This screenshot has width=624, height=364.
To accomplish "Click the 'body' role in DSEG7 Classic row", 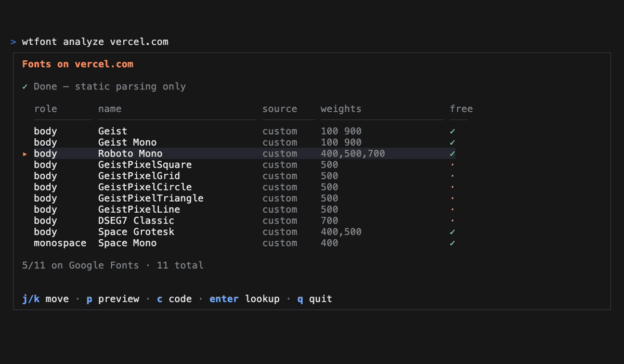I will [45, 220].
